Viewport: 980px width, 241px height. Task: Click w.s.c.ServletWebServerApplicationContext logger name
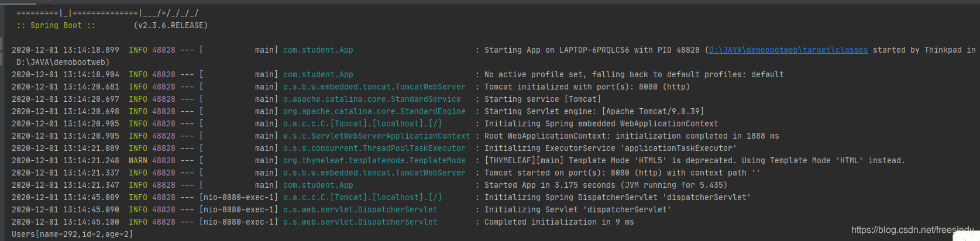[x=377, y=136]
